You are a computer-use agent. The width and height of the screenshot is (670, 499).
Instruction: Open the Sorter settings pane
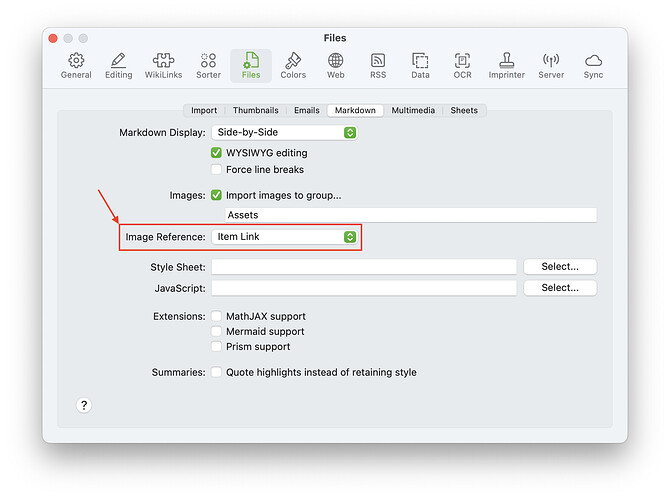pyautogui.click(x=208, y=66)
